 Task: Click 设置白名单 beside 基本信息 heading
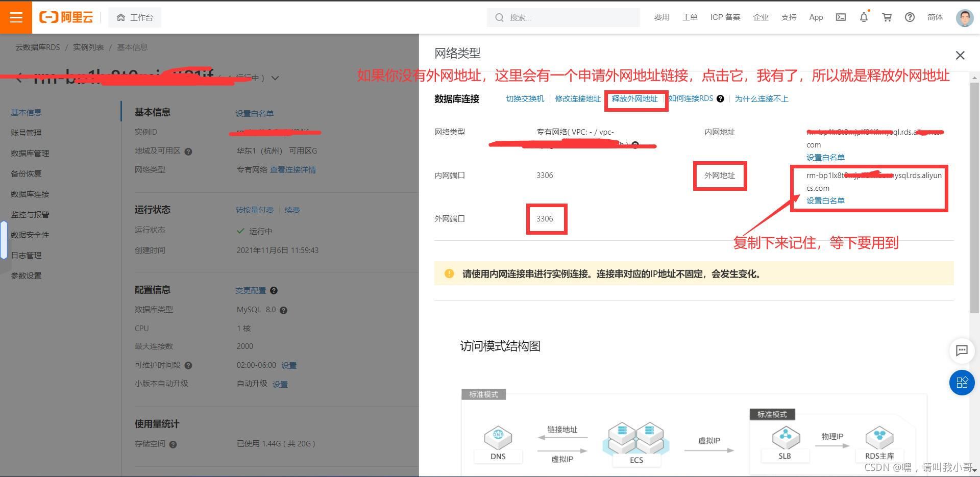click(x=254, y=114)
